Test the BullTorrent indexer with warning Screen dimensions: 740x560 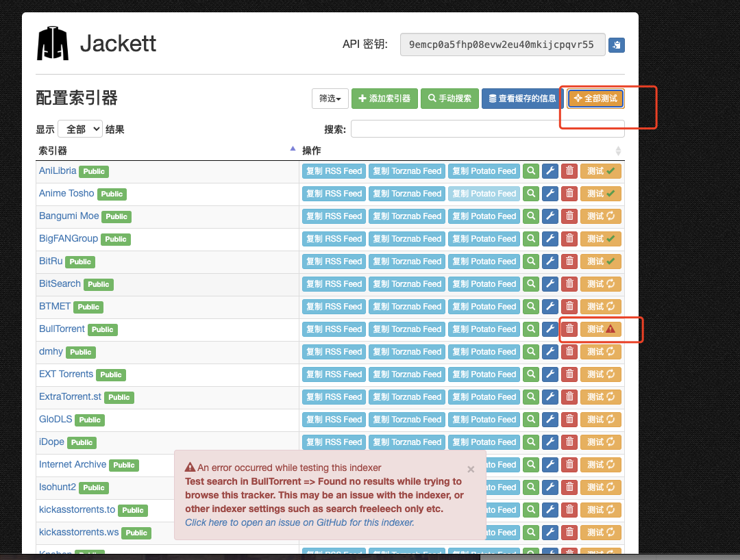click(601, 329)
